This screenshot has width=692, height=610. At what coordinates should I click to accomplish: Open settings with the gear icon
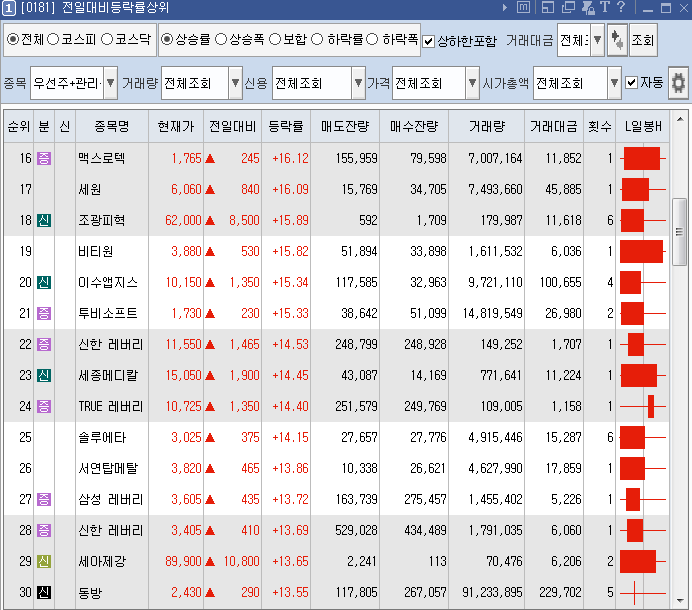point(678,83)
